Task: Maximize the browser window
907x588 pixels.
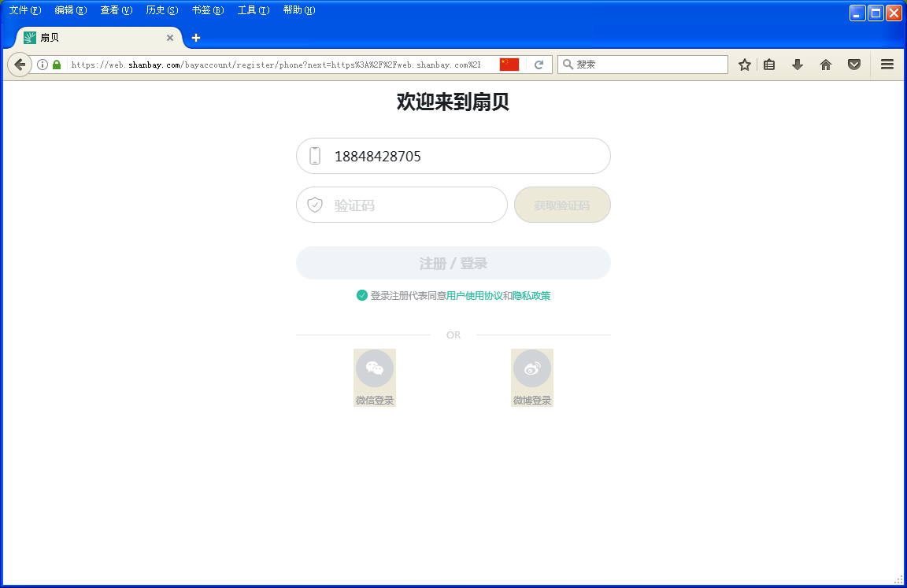Action: (x=876, y=13)
